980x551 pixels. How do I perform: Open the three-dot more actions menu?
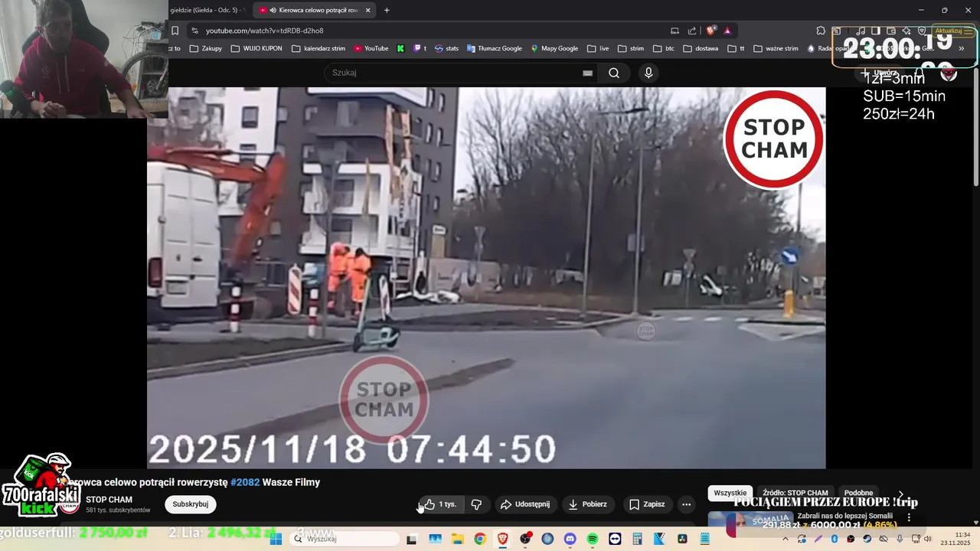pos(687,504)
